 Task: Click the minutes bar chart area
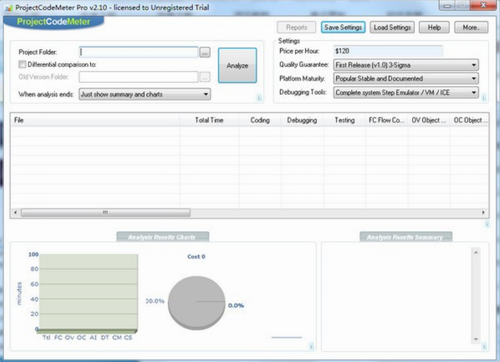click(88, 292)
